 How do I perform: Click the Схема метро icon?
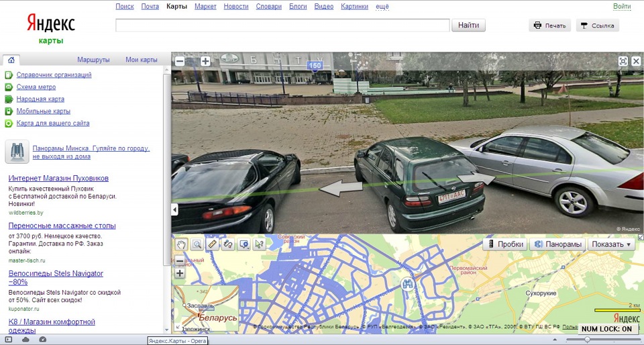pyautogui.click(x=9, y=87)
